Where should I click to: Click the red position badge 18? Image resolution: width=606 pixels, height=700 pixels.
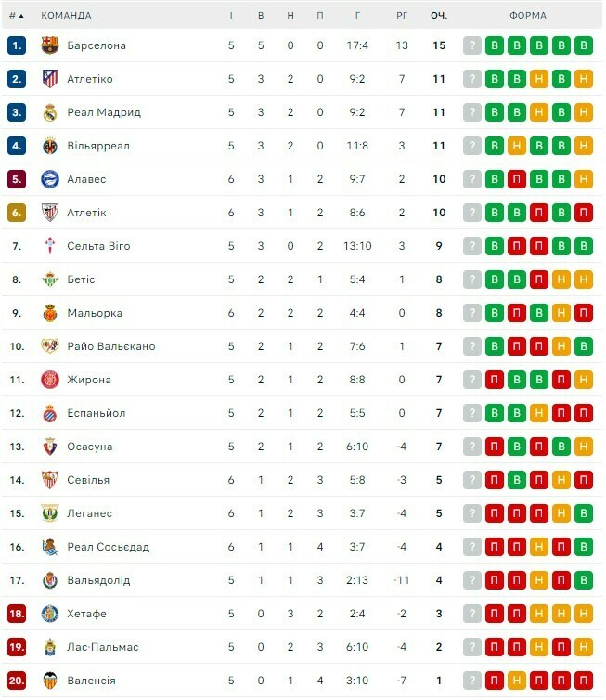tap(17, 614)
